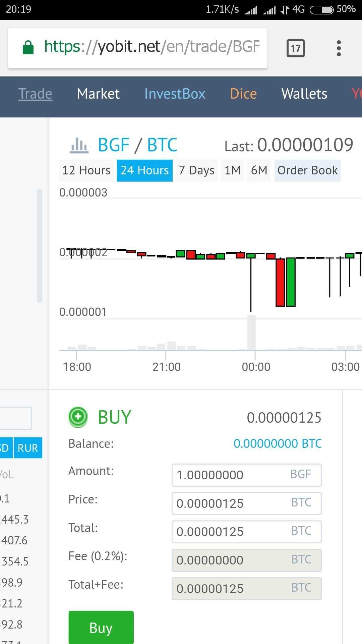Click the Fee (0.2%) read-only field

[x=246, y=560]
